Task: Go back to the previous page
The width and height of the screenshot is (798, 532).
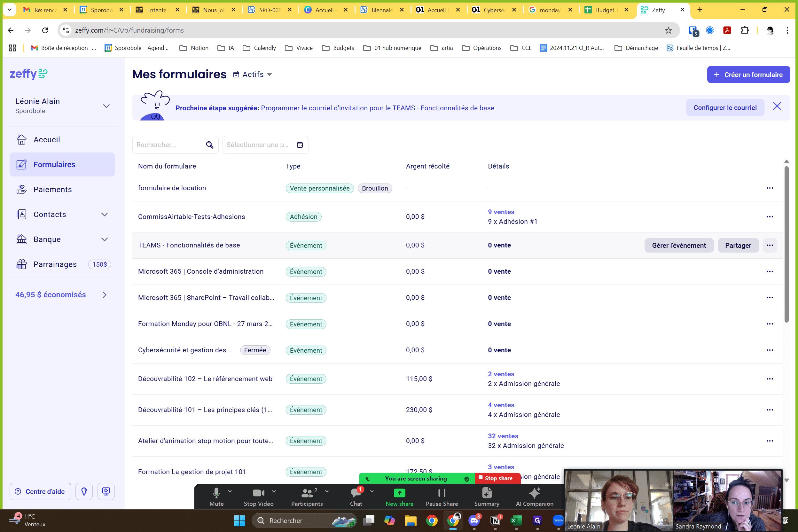Action: (x=11, y=30)
